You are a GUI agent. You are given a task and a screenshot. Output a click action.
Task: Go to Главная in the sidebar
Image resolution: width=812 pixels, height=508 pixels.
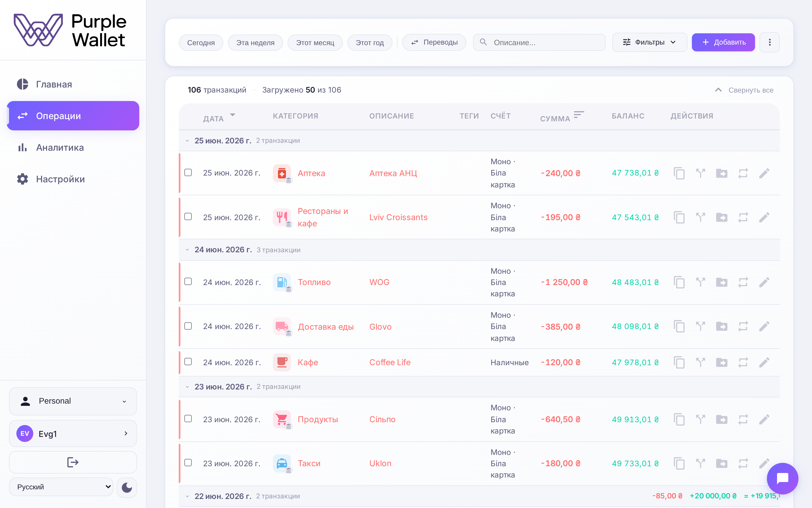(73, 84)
